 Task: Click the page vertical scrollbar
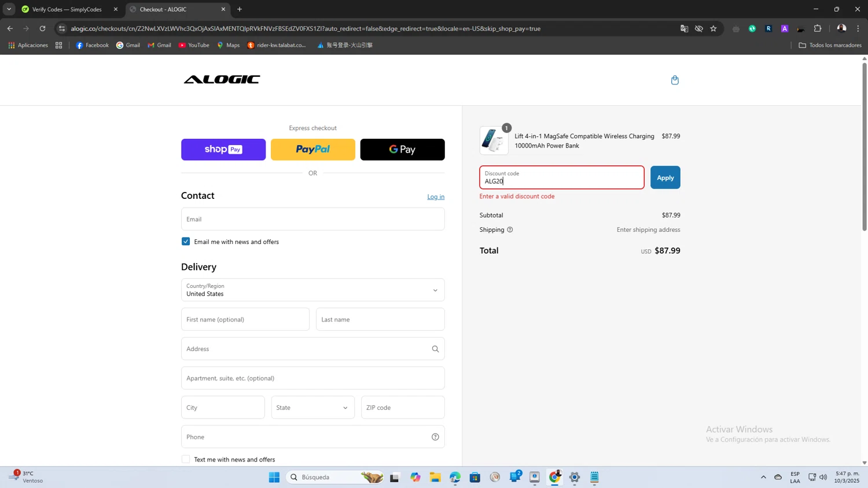pyautogui.click(x=865, y=147)
